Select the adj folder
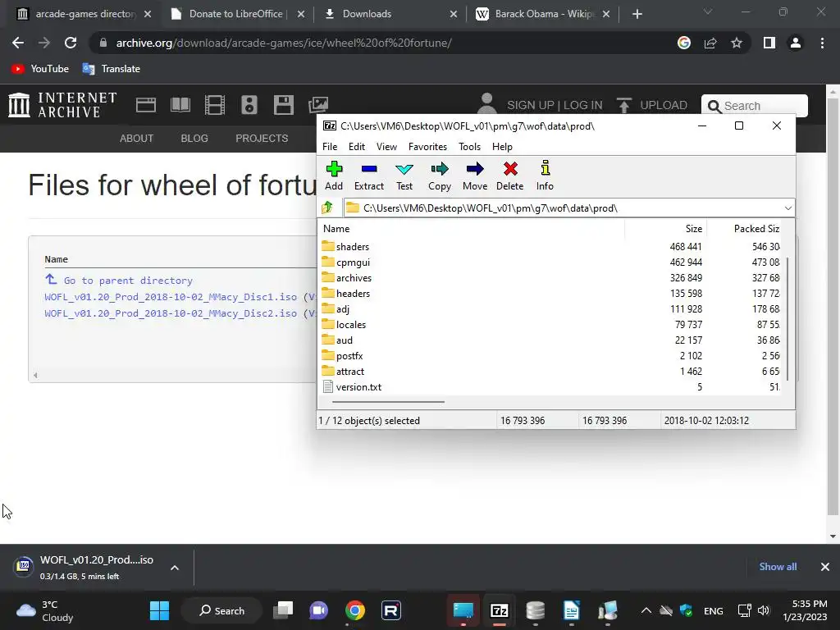Image resolution: width=840 pixels, height=630 pixels. click(x=342, y=308)
